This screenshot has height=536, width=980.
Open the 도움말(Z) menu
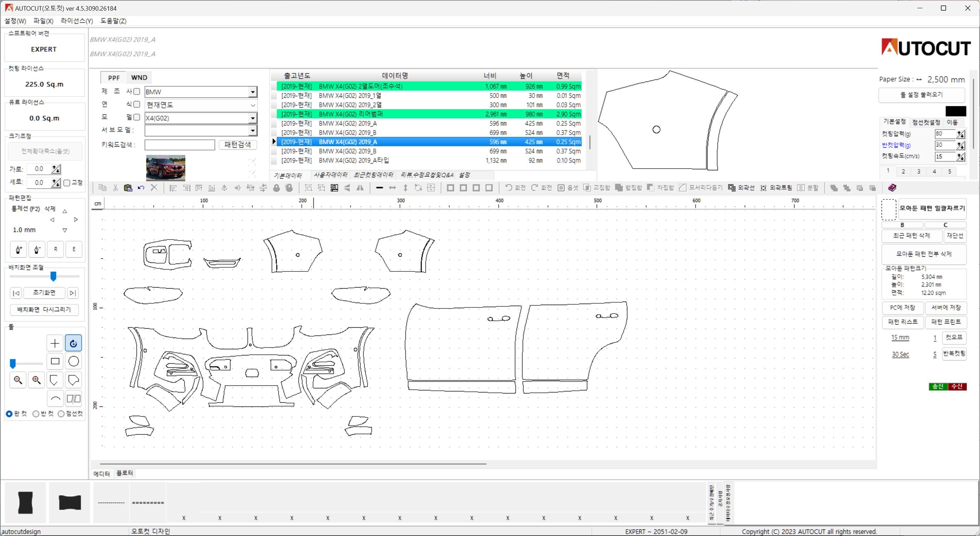coord(113,21)
